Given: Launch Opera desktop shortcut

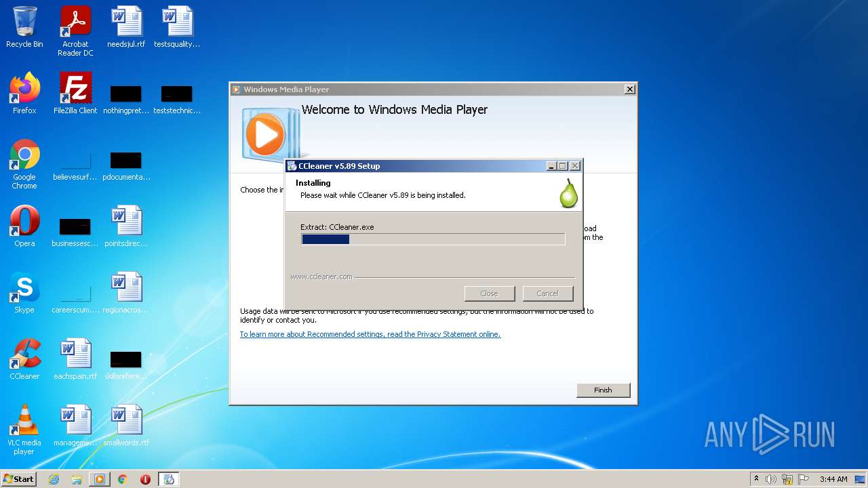Looking at the screenshot, I should pos(24,226).
